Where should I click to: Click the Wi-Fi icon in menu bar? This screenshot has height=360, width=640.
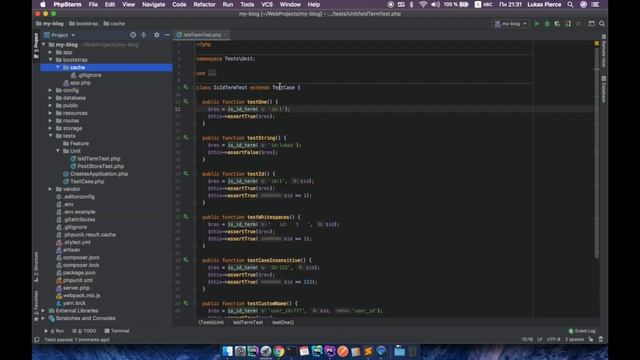coord(423,4)
